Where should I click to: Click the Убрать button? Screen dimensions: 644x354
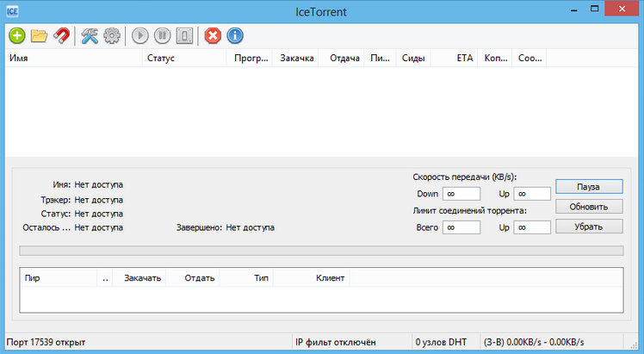pos(589,227)
